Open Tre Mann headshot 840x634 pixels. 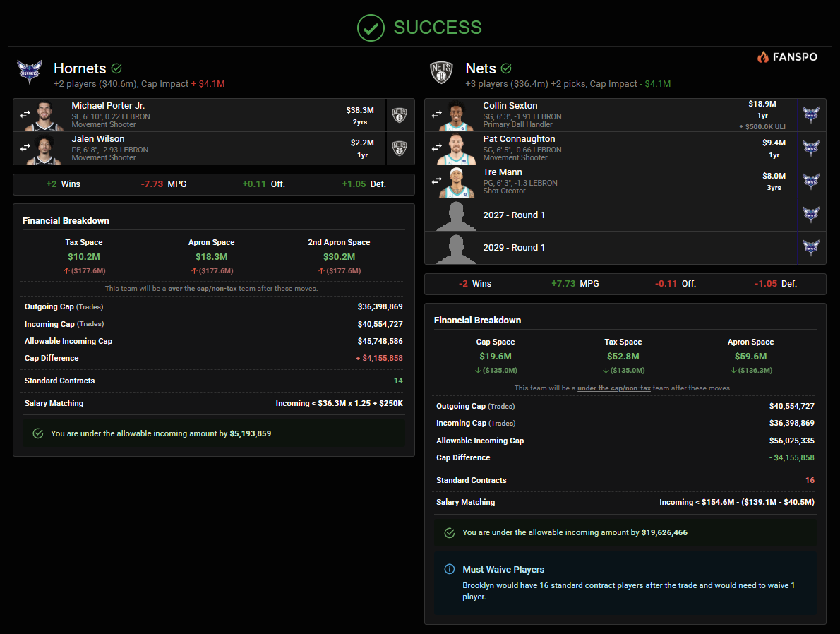[x=456, y=182]
